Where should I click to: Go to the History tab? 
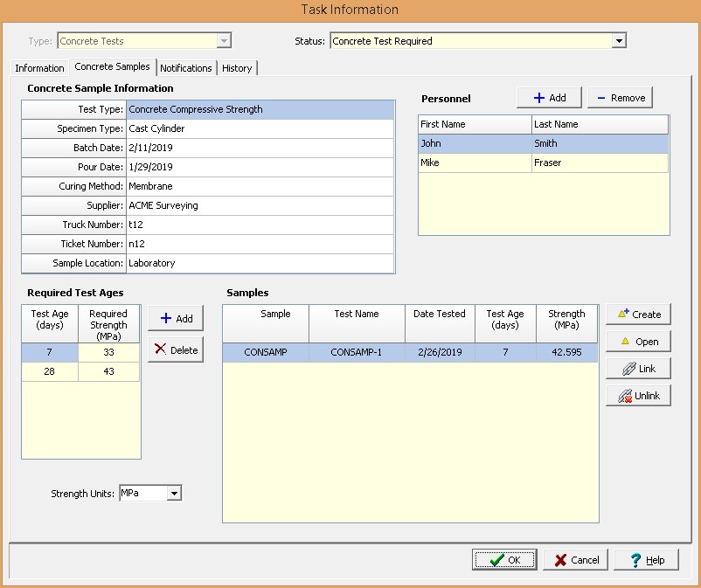tap(237, 68)
